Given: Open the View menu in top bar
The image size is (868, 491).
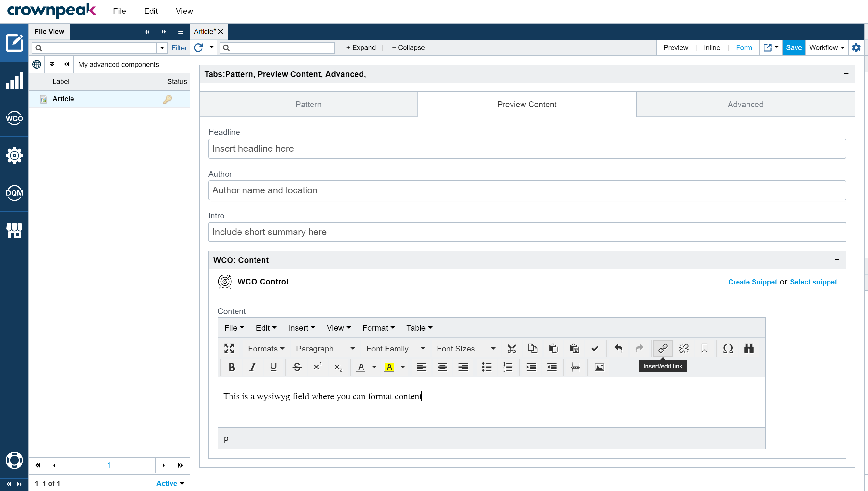Looking at the screenshot, I should 184,11.
